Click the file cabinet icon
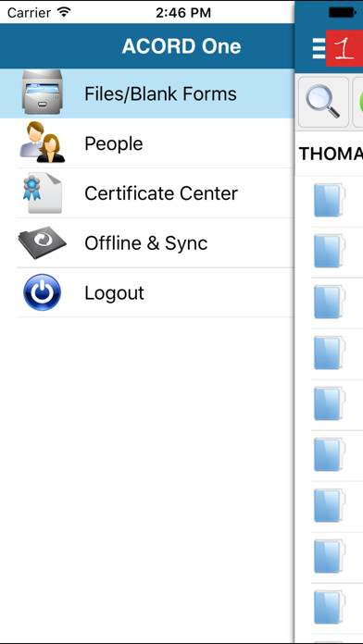 (42, 92)
